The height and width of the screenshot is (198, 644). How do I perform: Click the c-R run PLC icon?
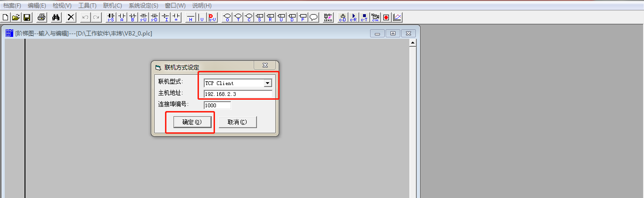(x=353, y=17)
